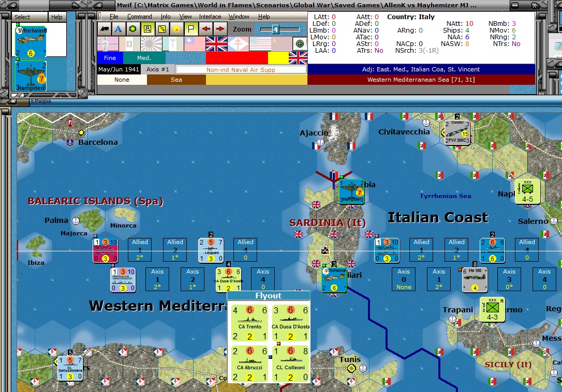Image resolution: width=562 pixels, height=392 pixels.
Task: Open the Window menu
Action: click(239, 17)
